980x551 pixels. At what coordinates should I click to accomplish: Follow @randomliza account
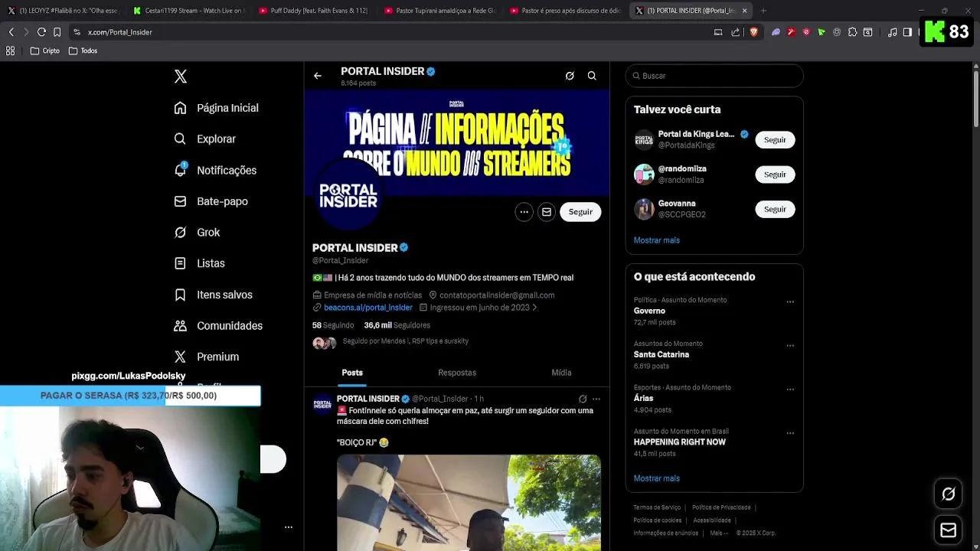[x=775, y=174]
